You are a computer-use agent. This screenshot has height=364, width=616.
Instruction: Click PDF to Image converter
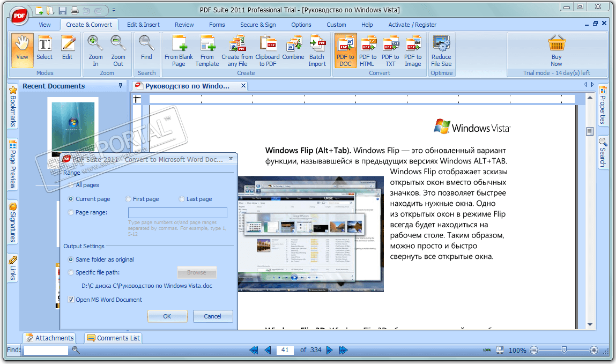click(x=413, y=50)
